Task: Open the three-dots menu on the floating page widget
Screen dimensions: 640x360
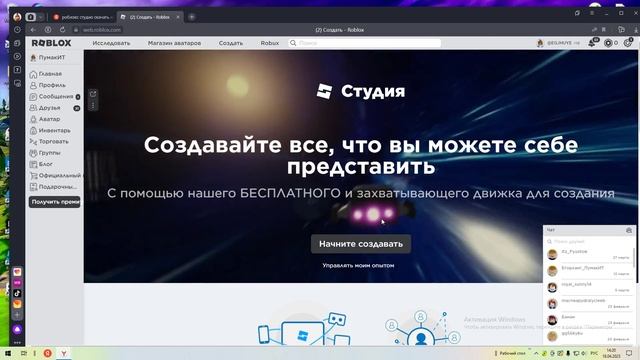Action: pos(93,105)
